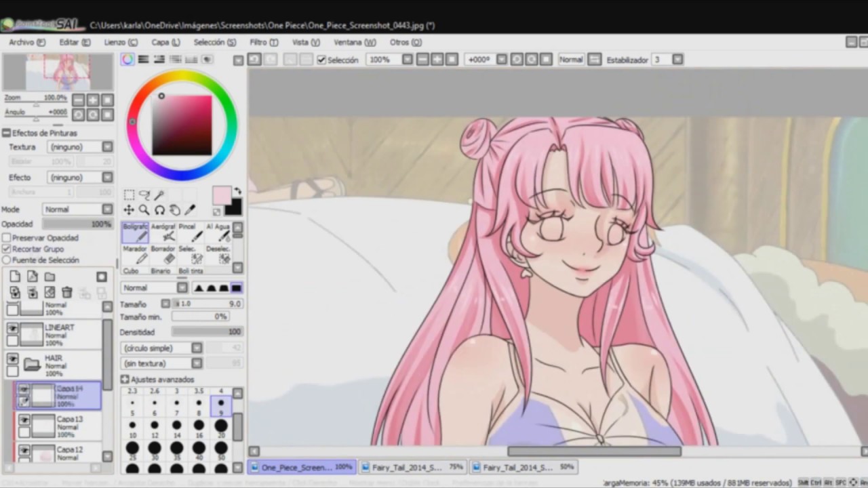Click undo button in top toolbar
The image size is (868, 488).
click(x=254, y=60)
